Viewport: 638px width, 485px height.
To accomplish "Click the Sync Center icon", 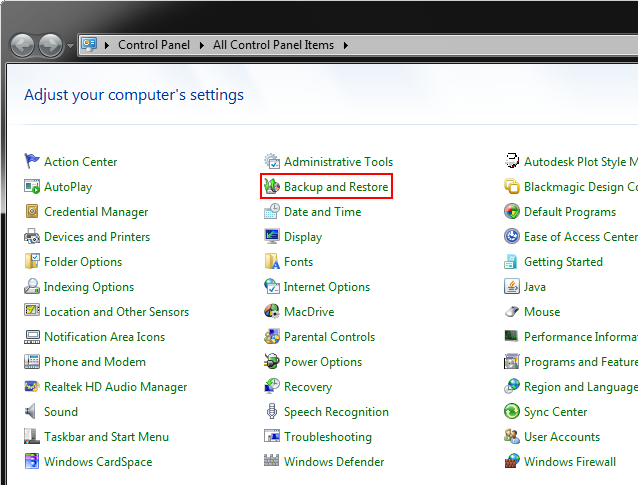I will (x=512, y=412).
